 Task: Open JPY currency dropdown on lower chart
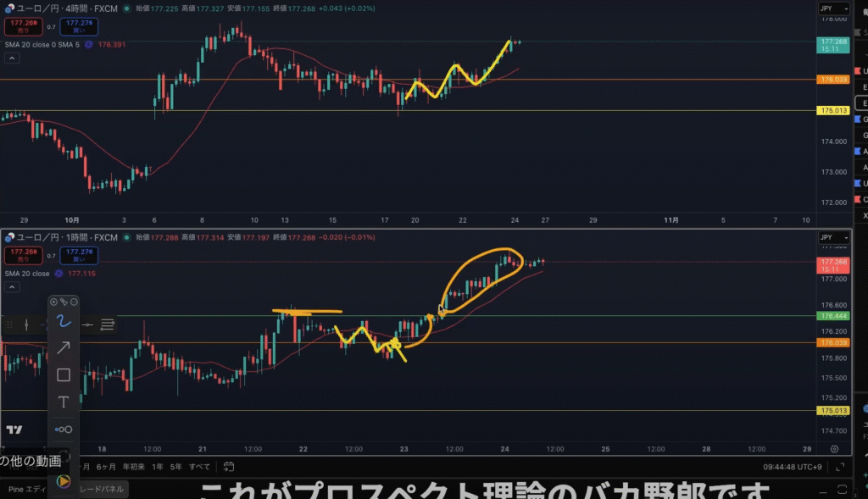(x=827, y=238)
